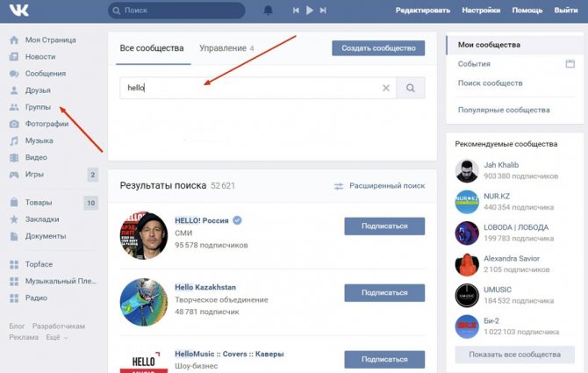The height and width of the screenshot is (373, 588).
Task: Open Группы in the sidebar
Action: click(x=38, y=107)
